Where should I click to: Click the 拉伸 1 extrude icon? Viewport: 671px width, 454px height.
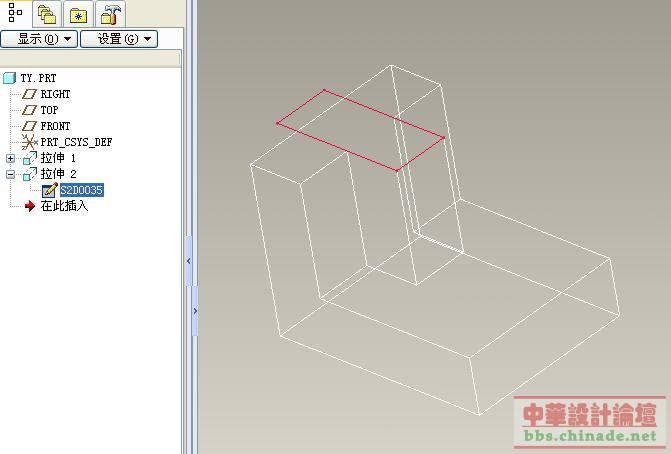(x=30, y=158)
